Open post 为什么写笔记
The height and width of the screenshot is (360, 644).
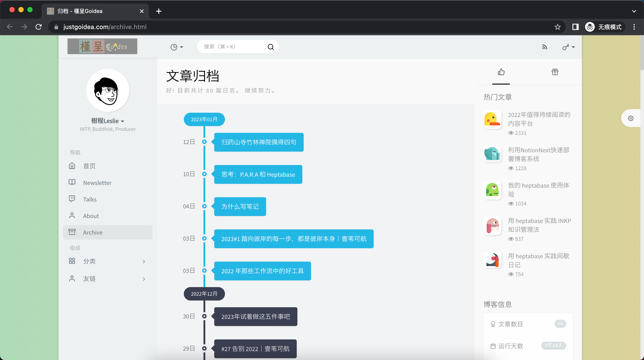(x=240, y=207)
